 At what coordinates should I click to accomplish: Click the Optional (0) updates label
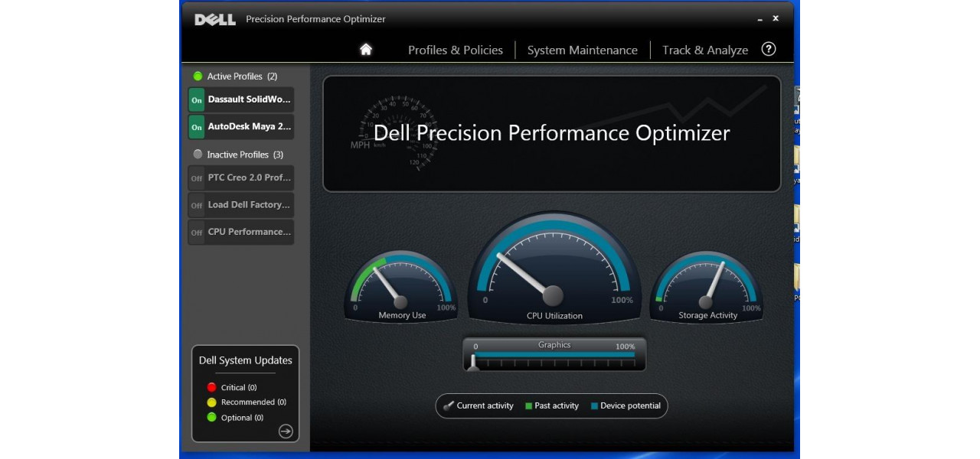point(242,418)
